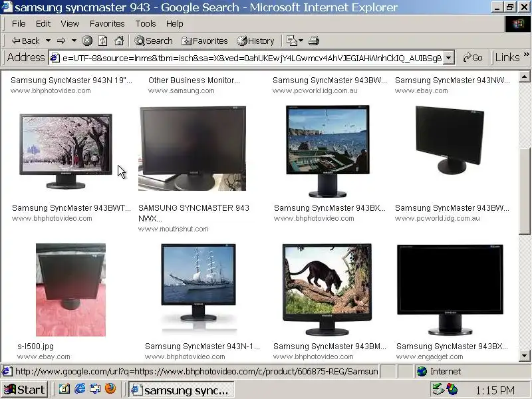Click Show Desktop quick launch icon
This screenshot has height=399, width=532.
[x=64, y=389]
